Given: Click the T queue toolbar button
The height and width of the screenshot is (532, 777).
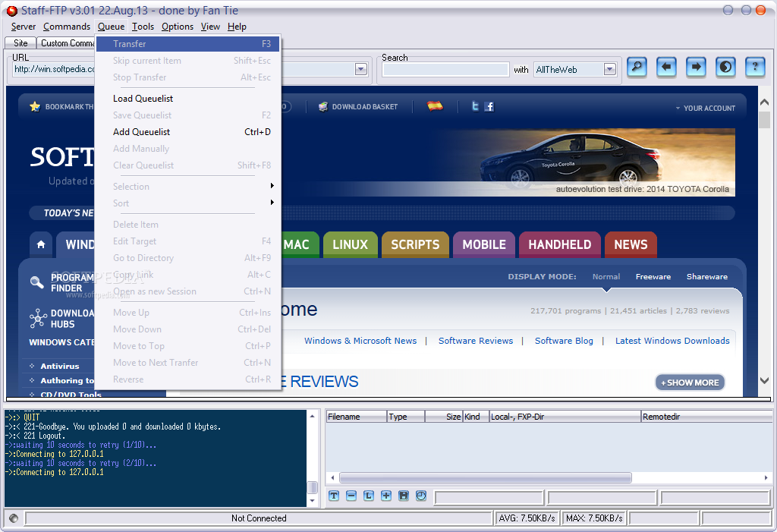Looking at the screenshot, I should coord(334,496).
